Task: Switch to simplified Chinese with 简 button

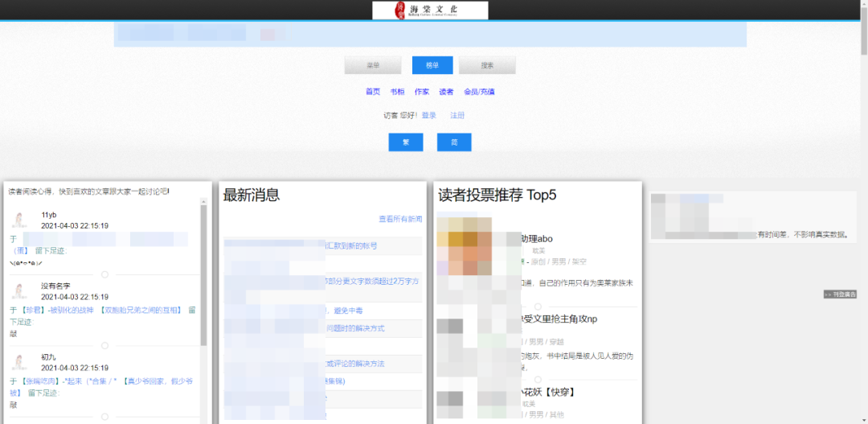Action: [454, 142]
